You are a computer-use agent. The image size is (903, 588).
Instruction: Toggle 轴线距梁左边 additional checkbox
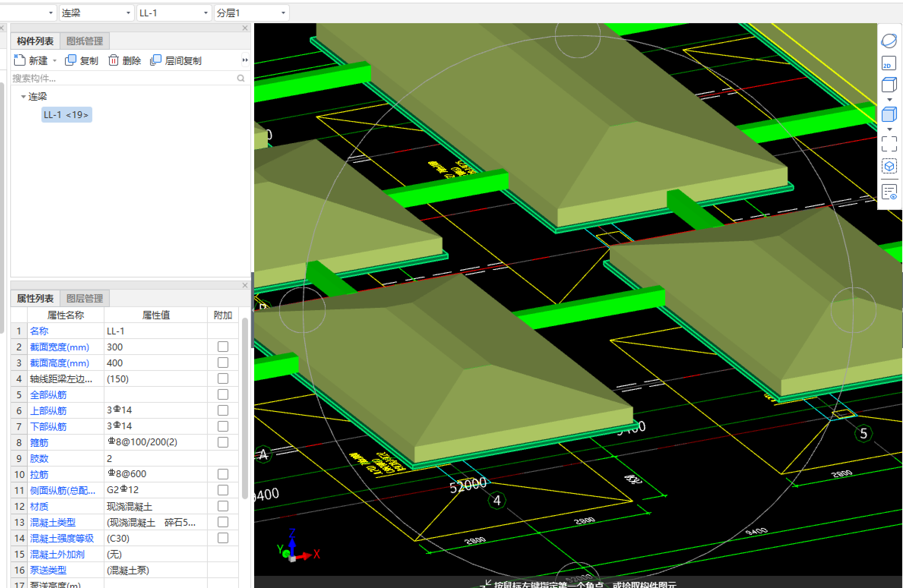pyautogui.click(x=223, y=378)
